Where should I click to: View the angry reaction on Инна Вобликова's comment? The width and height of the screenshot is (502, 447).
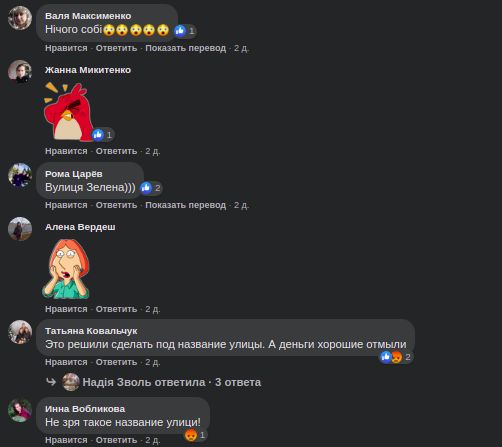click(196, 435)
